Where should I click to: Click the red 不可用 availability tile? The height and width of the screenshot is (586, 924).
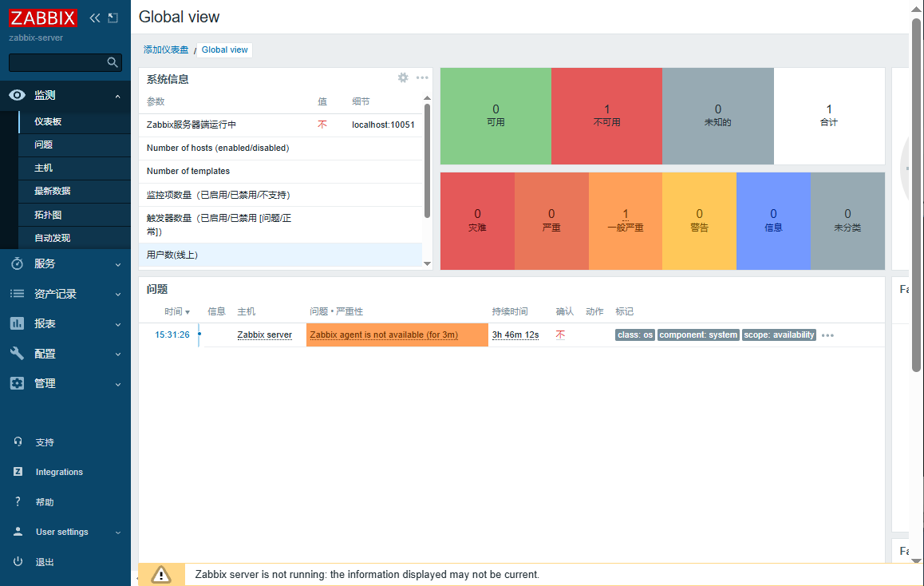point(607,116)
